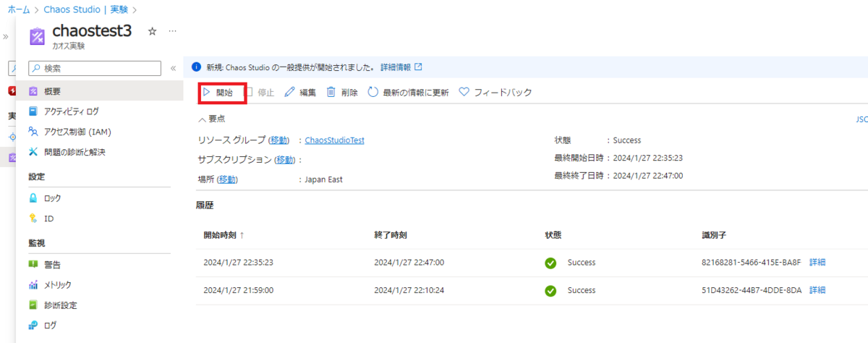Viewport: 868px width, 343px height.
Task: Open 編集 to edit the experiment
Action: point(300,93)
